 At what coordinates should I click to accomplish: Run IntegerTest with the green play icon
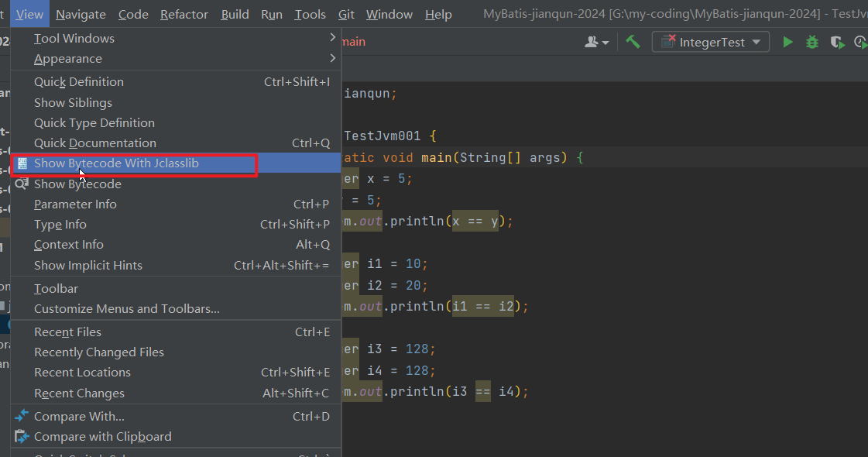pos(787,42)
